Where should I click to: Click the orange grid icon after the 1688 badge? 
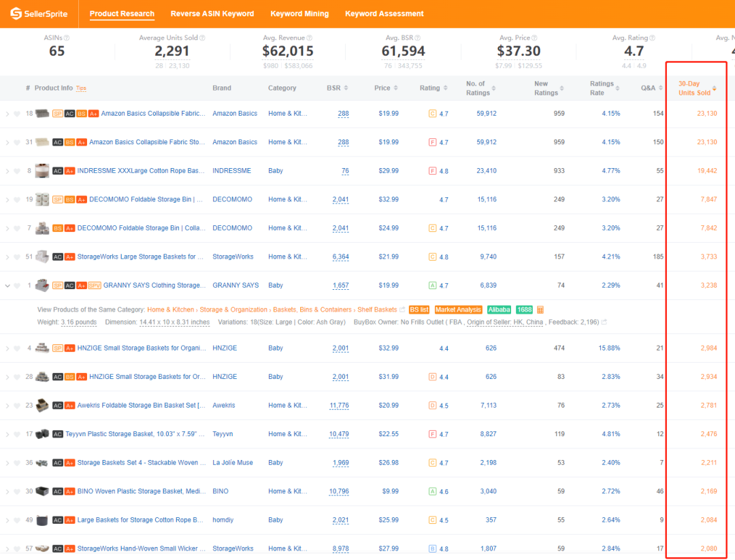point(540,310)
